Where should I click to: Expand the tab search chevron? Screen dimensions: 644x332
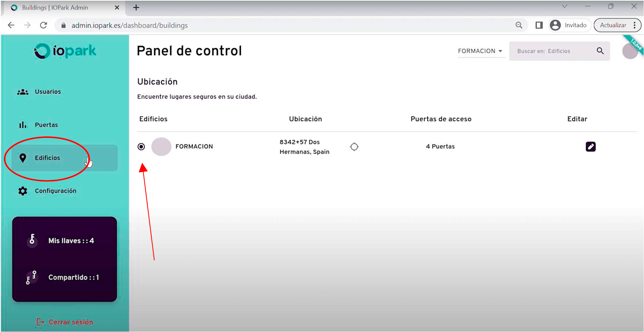pyautogui.click(x=564, y=7)
